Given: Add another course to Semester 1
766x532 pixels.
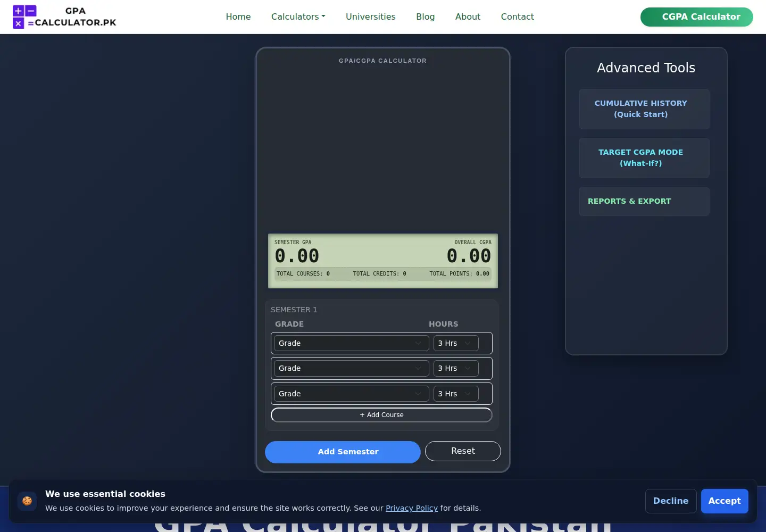Looking at the screenshot, I should (381, 415).
